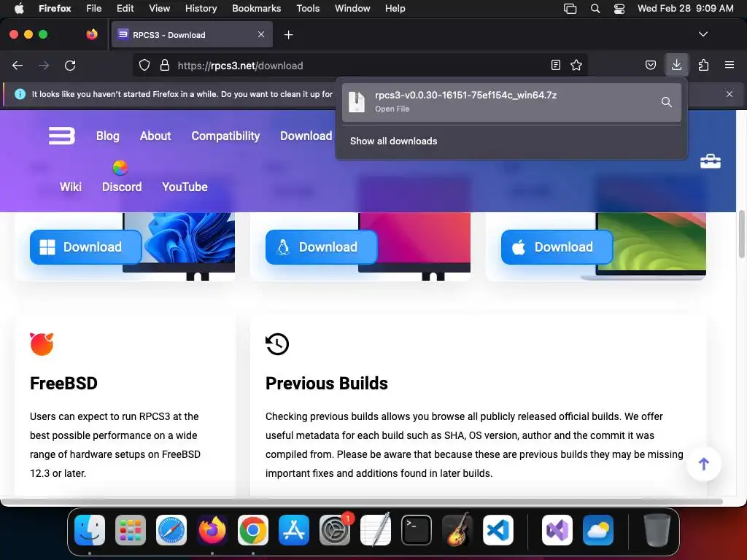Open the Discord link

coord(122,187)
